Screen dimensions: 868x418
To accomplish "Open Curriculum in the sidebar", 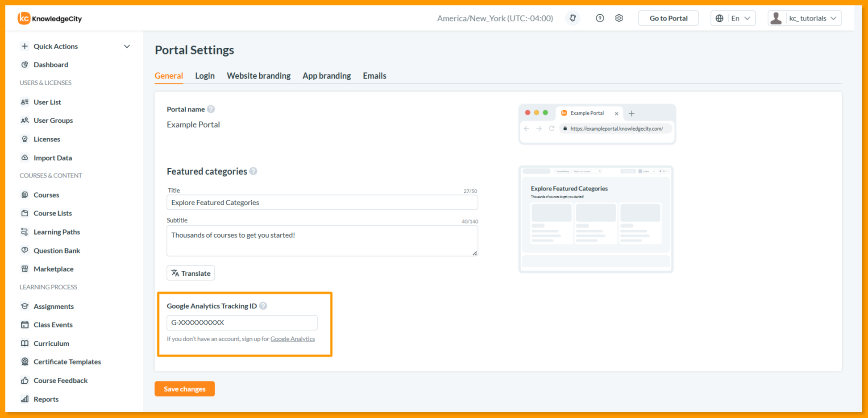I will [51, 344].
